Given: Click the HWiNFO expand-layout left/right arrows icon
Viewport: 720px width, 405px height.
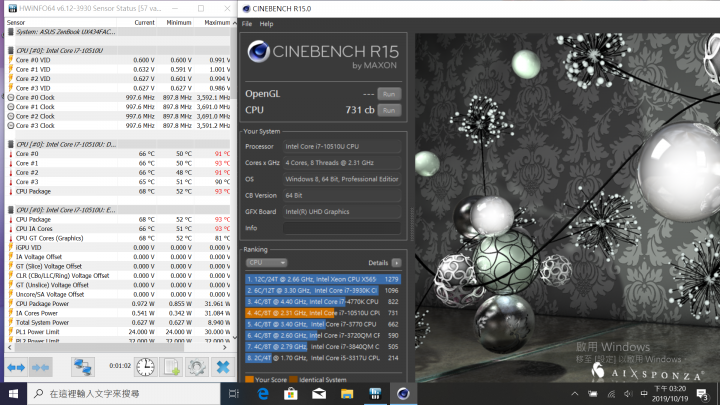Looking at the screenshot, I should pos(16,367).
